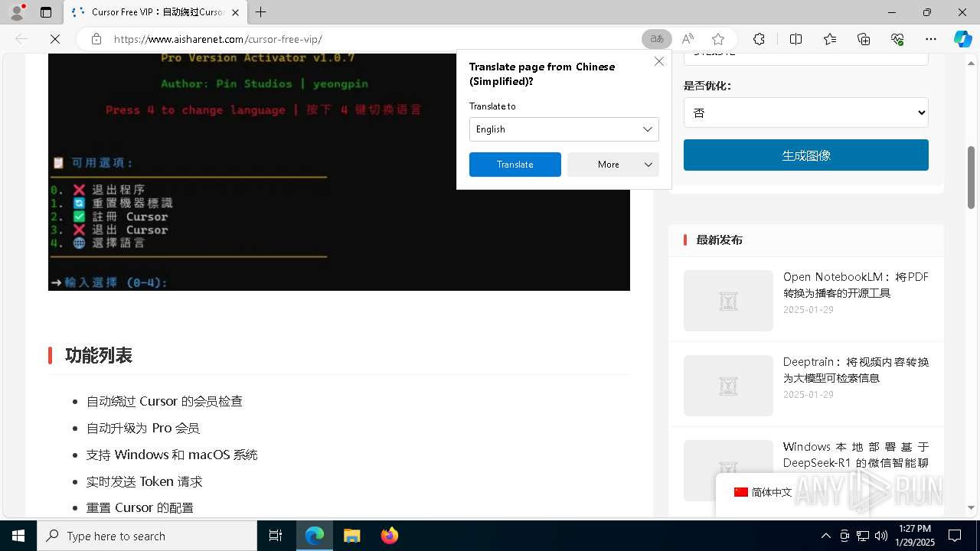Screen dimensions: 980x551
Task: Open Settings and more ellipsis menu
Action: 931,39
